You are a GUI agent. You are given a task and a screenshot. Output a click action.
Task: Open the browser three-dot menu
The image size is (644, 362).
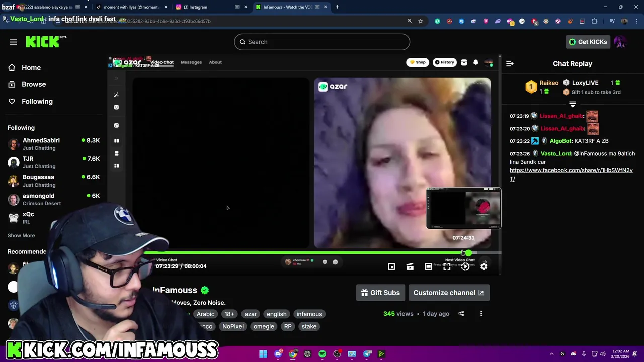click(636, 21)
